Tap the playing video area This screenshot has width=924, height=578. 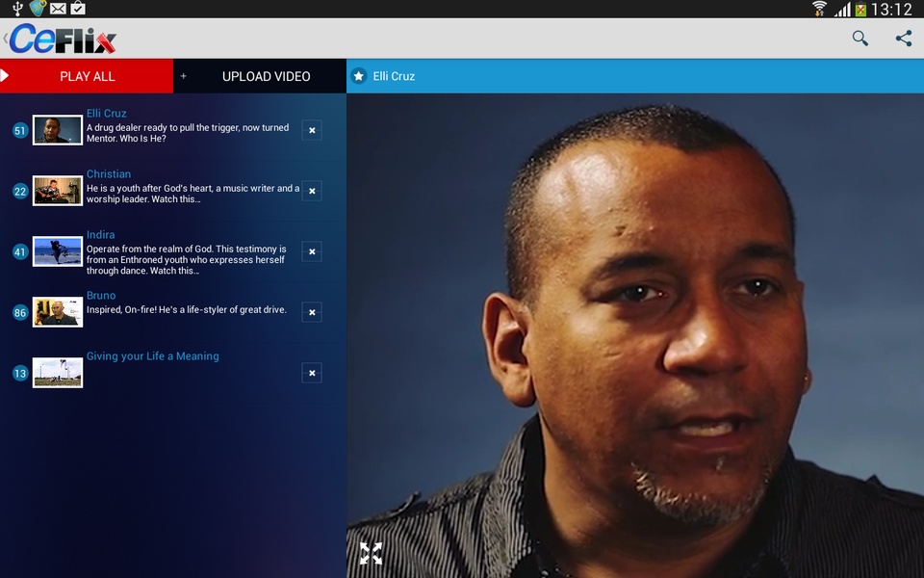pos(635,335)
